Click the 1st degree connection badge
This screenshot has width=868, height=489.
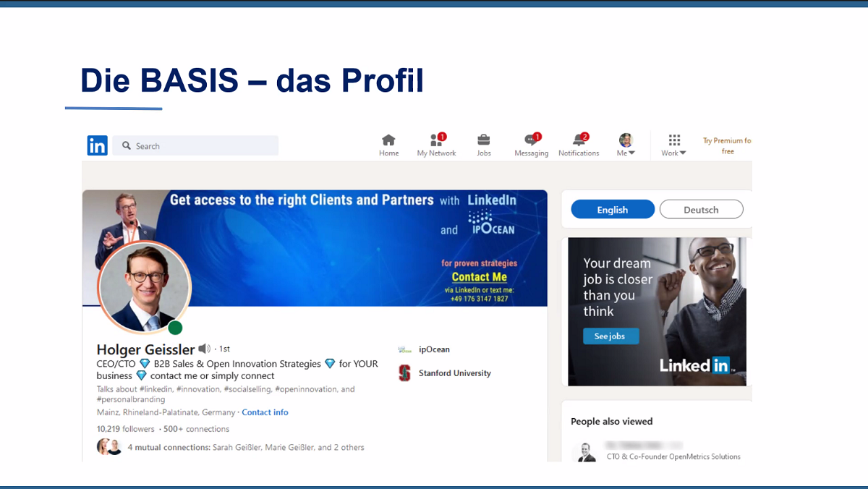[x=224, y=349]
